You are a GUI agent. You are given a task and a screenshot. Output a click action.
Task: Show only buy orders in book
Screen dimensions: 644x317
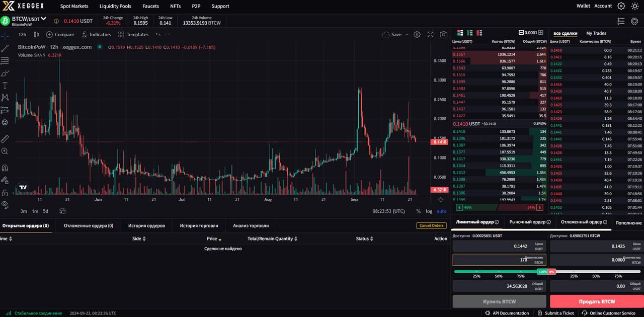pyautogui.click(x=469, y=32)
